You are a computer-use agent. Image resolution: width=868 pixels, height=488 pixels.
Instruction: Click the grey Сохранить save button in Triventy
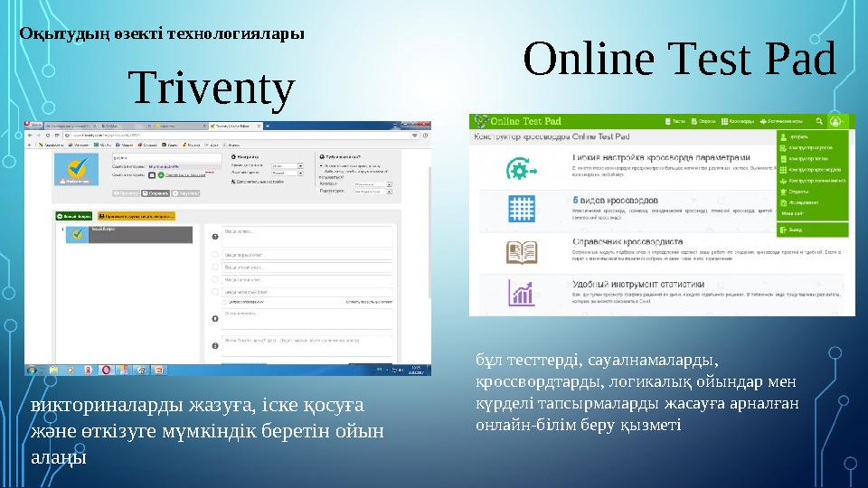click(155, 193)
